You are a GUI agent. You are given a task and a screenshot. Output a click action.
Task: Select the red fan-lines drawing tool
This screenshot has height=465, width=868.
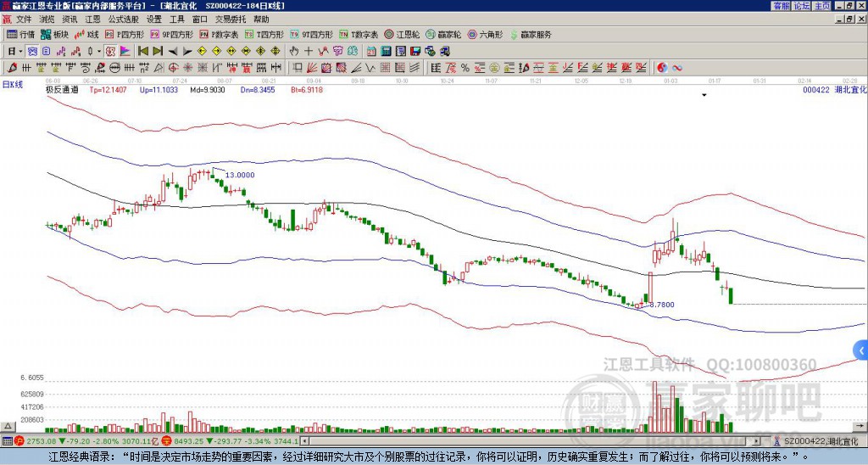point(312,68)
